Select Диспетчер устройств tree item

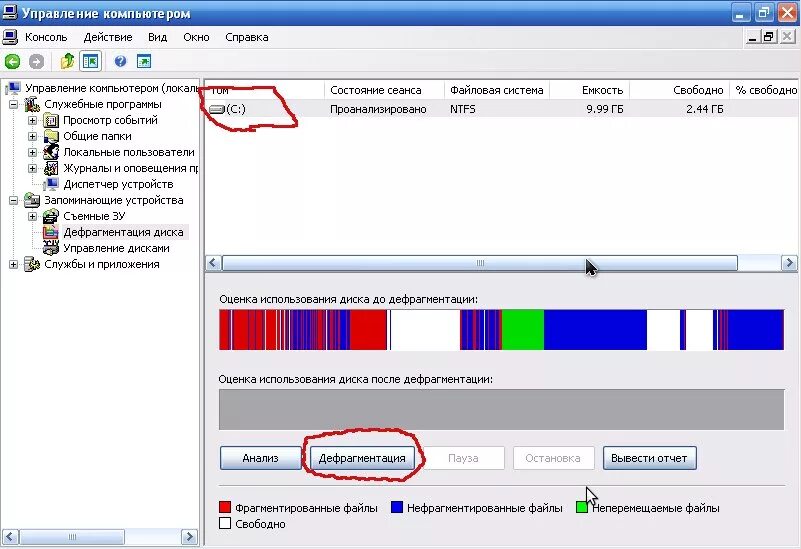pos(118,184)
